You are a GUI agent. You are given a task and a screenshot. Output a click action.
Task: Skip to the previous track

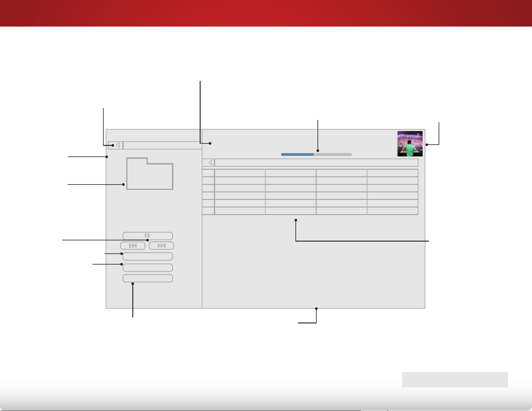(133, 246)
